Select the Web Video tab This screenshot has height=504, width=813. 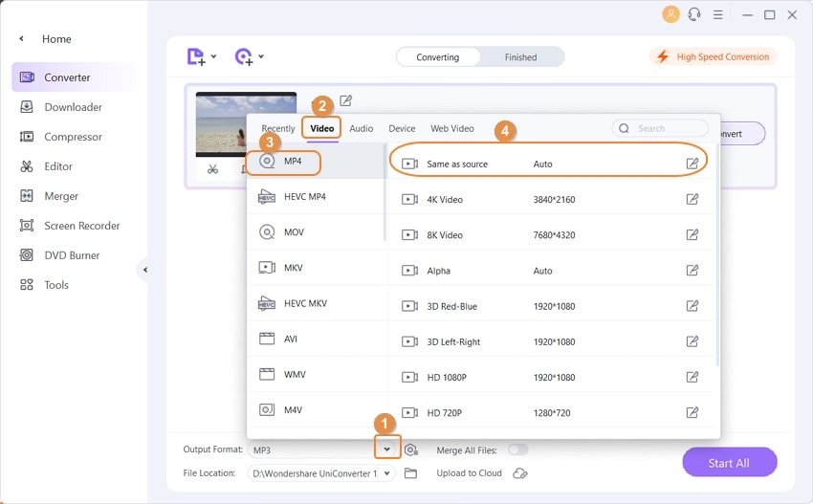(452, 128)
